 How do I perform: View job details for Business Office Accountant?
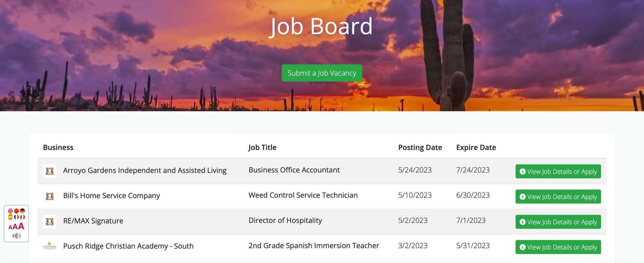pos(558,171)
